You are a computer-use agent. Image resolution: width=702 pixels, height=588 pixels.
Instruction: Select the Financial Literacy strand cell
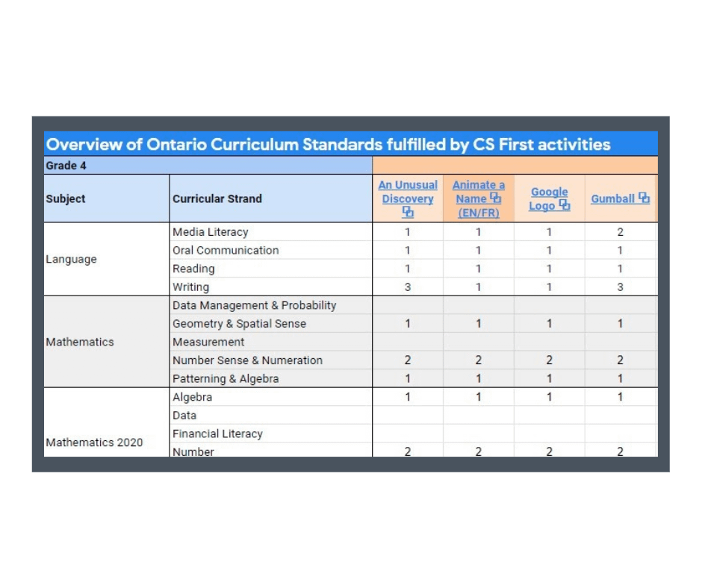(271, 434)
